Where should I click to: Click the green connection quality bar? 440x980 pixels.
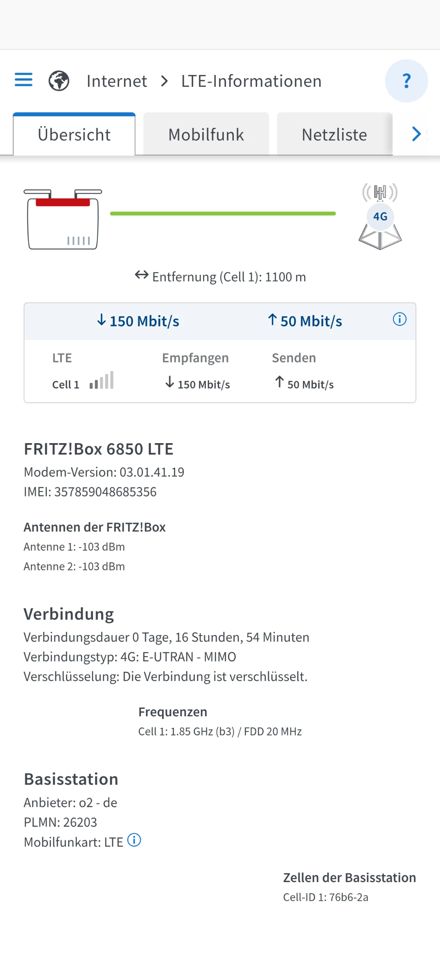(223, 213)
